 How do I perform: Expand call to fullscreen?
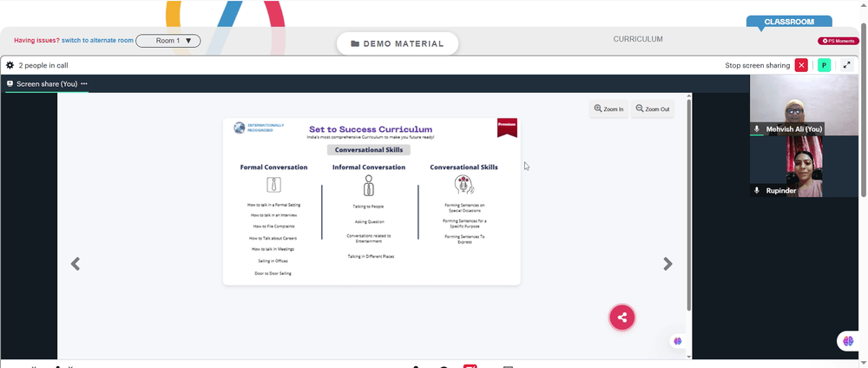pyautogui.click(x=846, y=65)
